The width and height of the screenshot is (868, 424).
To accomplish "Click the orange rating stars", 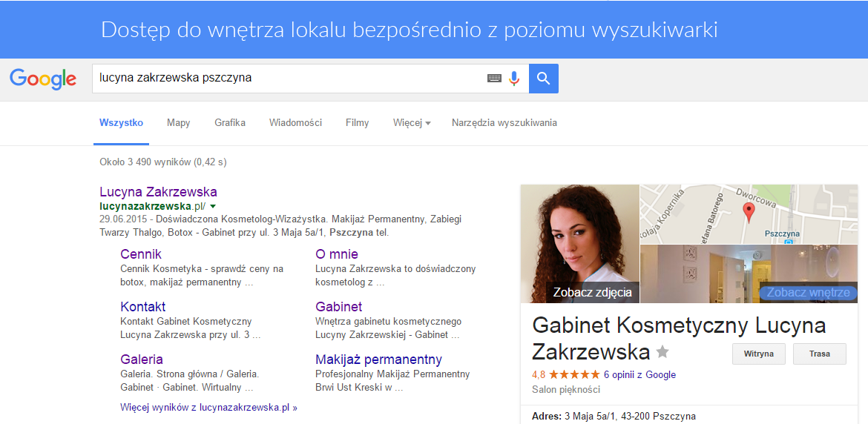I will (x=573, y=374).
